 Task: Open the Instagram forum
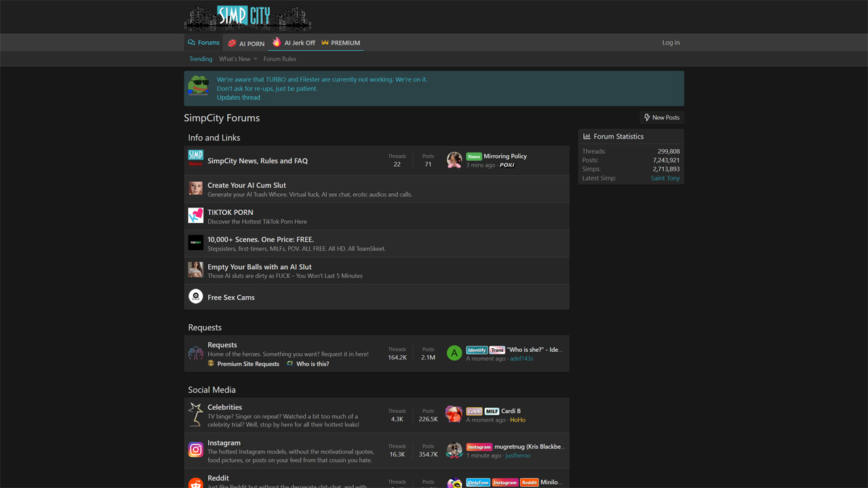pyautogui.click(x=224, y=443)
